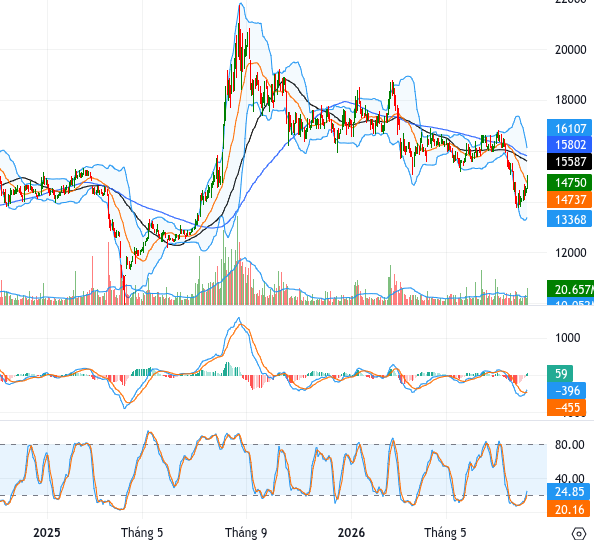This screenshot has width=594, height=540.
Task: Select the orange 14737 price label
Action: [569, 199]
